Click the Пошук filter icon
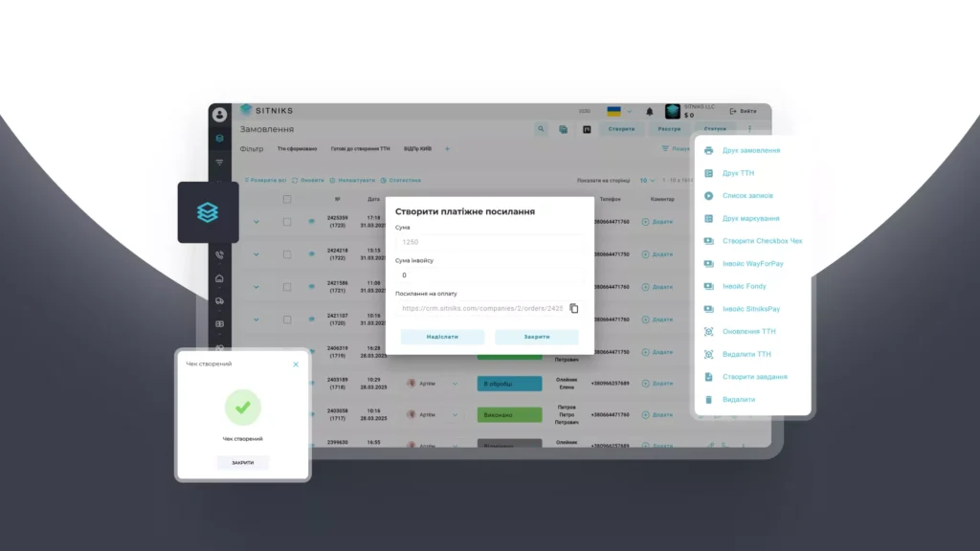This screenshot has height=551, width=980. tap(665, 148)
